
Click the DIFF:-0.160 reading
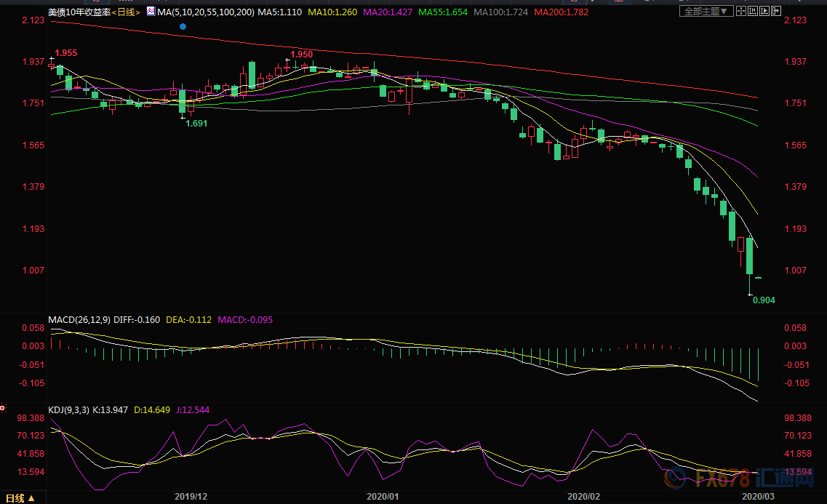tap(137, 320)
